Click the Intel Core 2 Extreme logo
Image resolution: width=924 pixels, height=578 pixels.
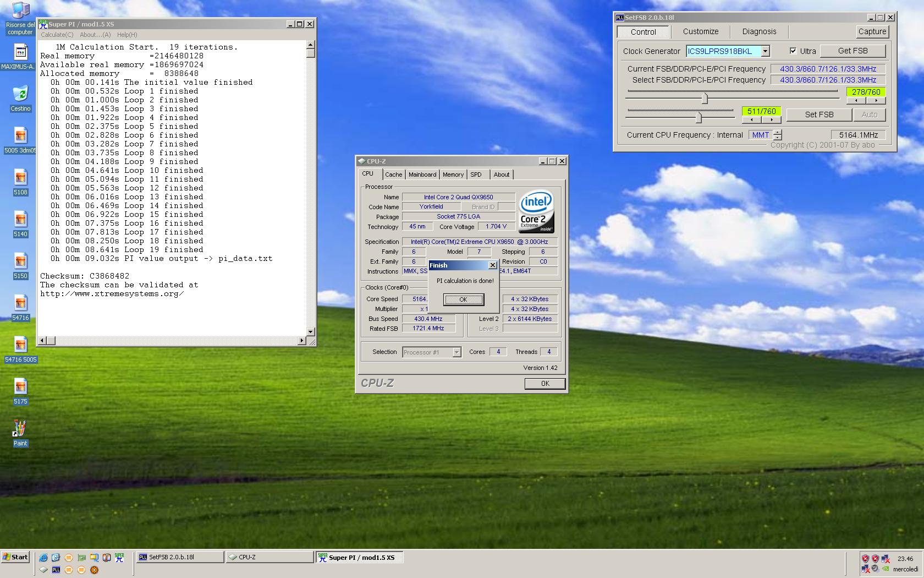(x=536, y=212)
